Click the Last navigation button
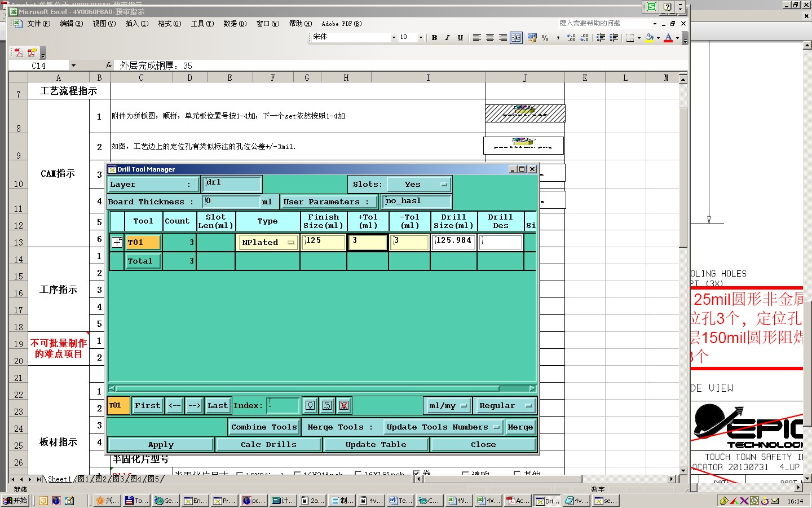Image resolution: width=812 pixels, height=508 pixels. point(218,405)
